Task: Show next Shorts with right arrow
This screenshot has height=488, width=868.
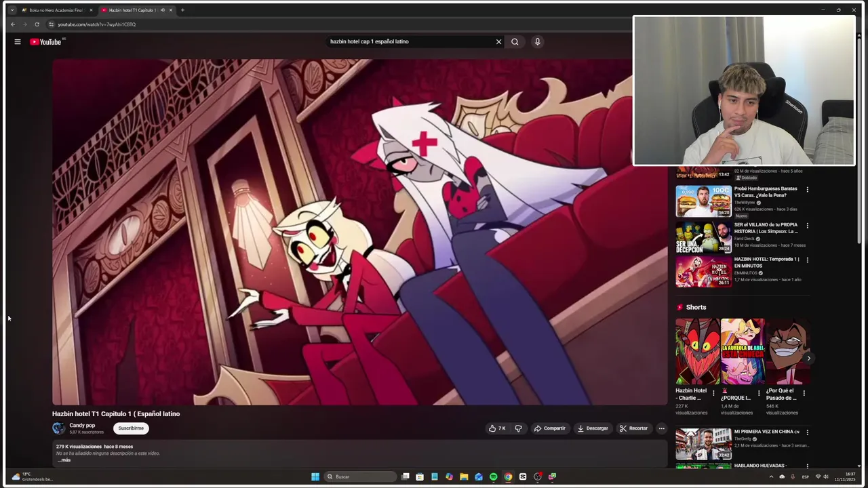Action: pyautogui.click(x=808, y=358)
